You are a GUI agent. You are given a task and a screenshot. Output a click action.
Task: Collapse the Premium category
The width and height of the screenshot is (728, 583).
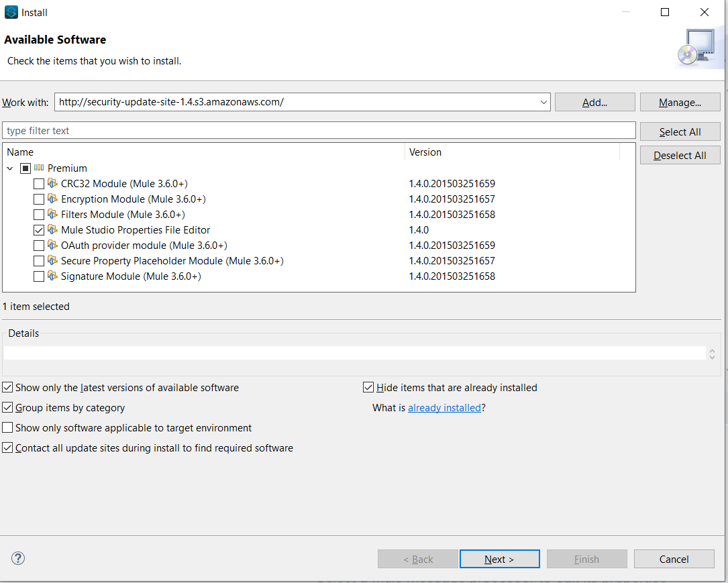[x=9, y=168]
